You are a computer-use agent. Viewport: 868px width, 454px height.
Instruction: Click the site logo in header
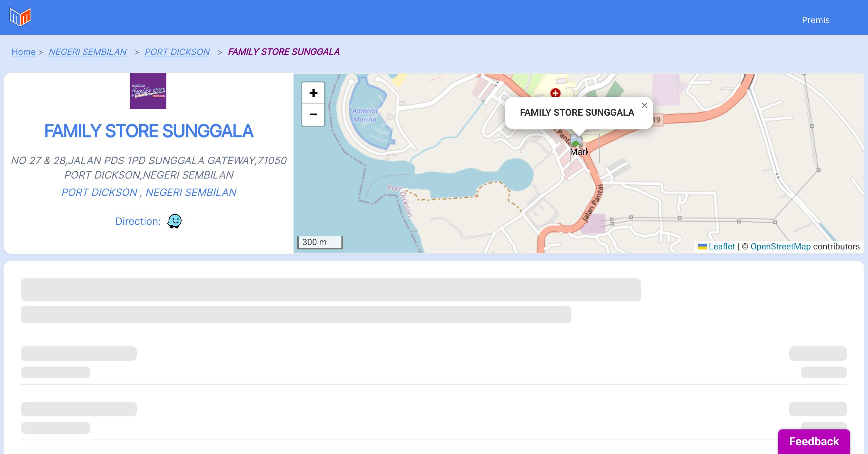click(20, 17)
